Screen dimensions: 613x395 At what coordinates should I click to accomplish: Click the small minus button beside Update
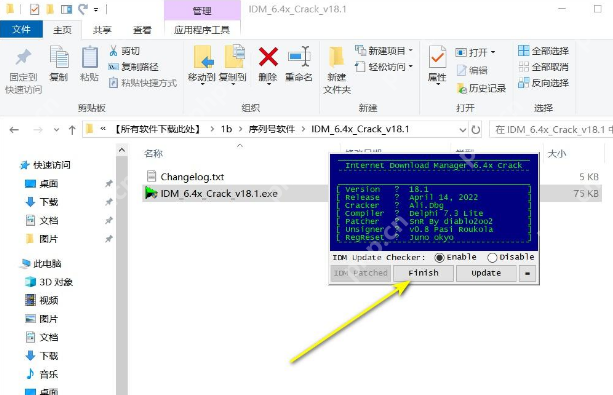point(527,273)
